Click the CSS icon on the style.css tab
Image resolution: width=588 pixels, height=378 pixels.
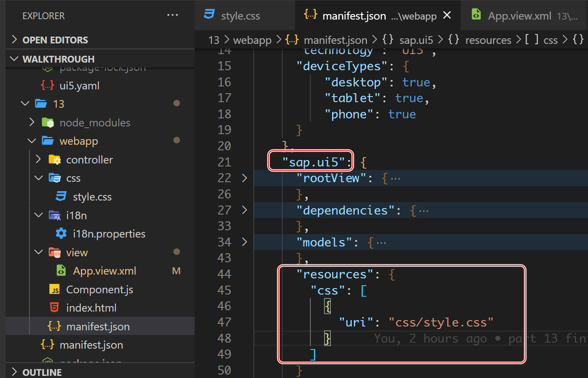tap(209, 15)
